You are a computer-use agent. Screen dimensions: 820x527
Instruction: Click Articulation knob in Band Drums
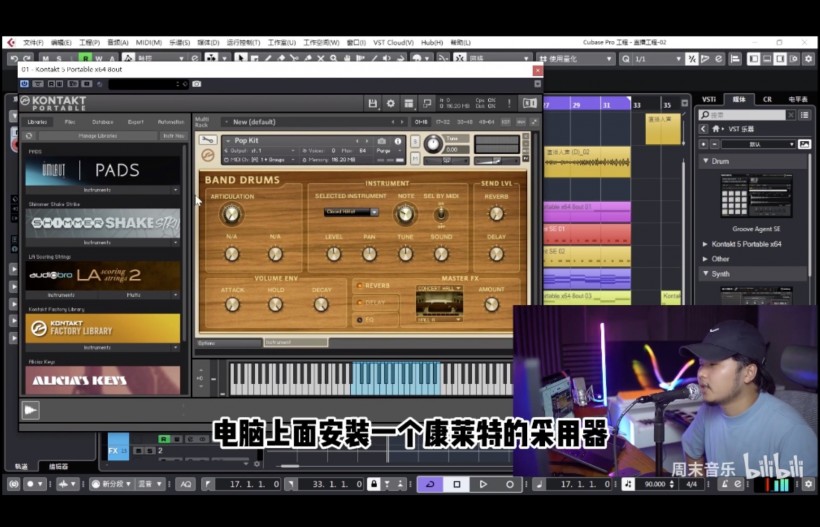coord(231,214)
